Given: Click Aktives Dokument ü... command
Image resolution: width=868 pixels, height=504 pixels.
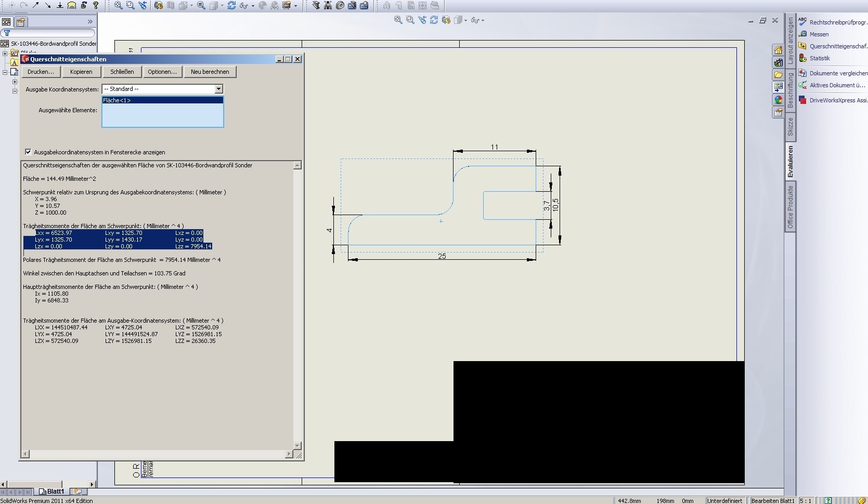Looking at the screenshot, I should click(x=832, y=85).
